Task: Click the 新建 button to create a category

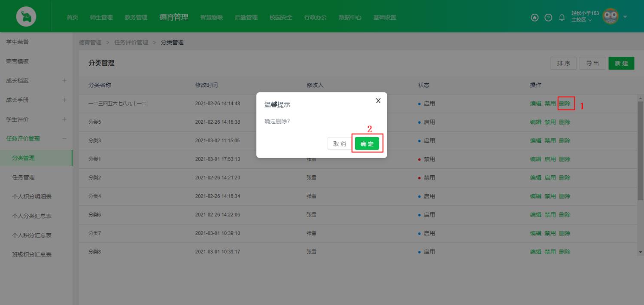Action: [x=621, y=63]
